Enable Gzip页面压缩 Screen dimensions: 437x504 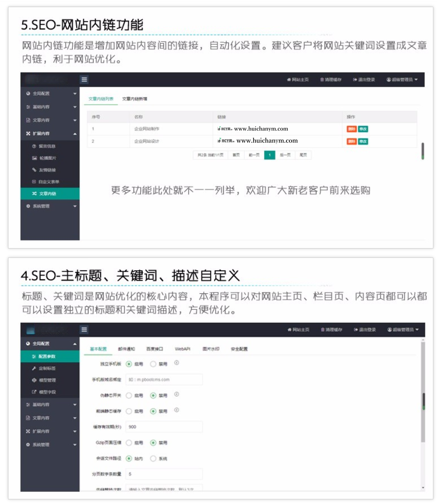point(129,442)
